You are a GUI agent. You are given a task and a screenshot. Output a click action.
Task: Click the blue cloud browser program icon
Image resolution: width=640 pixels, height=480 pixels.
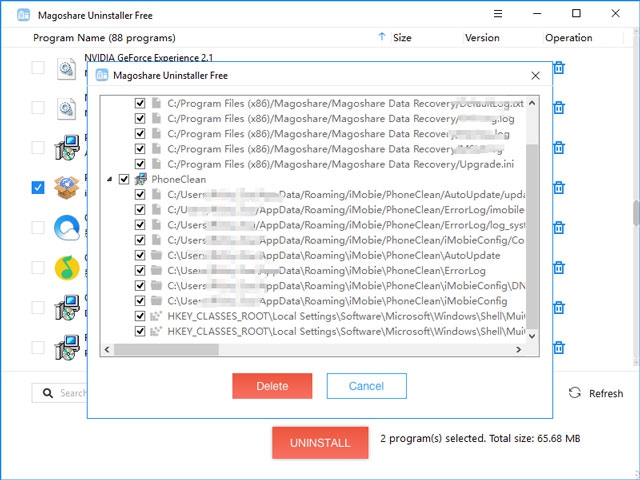67,228
